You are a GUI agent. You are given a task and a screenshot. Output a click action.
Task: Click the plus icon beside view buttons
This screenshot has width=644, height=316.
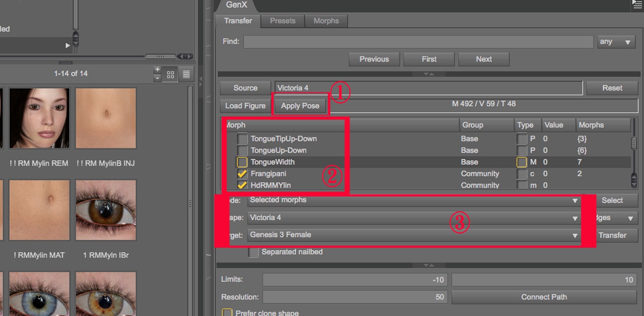tap(158, 70)
